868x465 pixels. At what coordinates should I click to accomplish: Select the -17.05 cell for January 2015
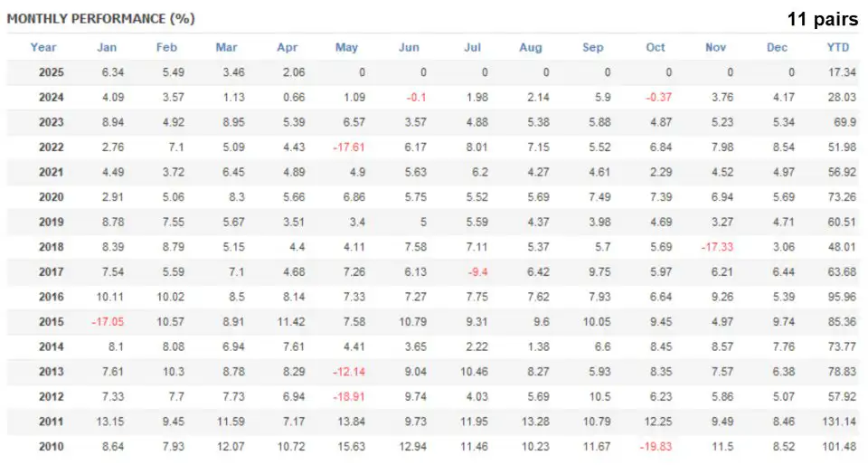107,321
